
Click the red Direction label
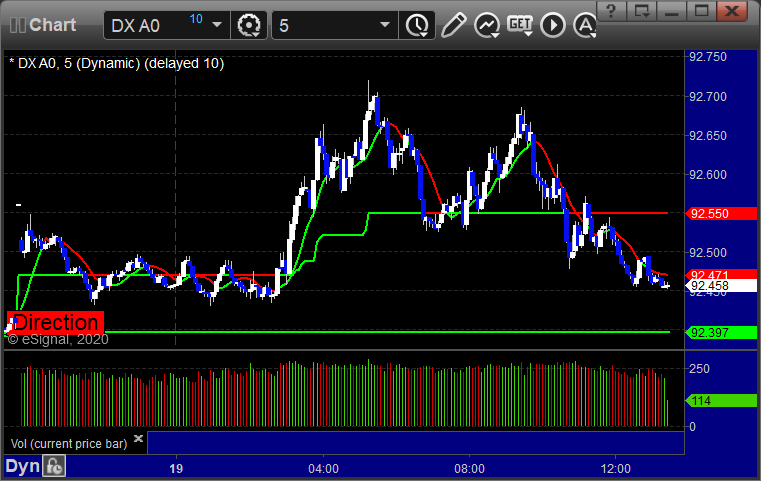tap(55, 322)
